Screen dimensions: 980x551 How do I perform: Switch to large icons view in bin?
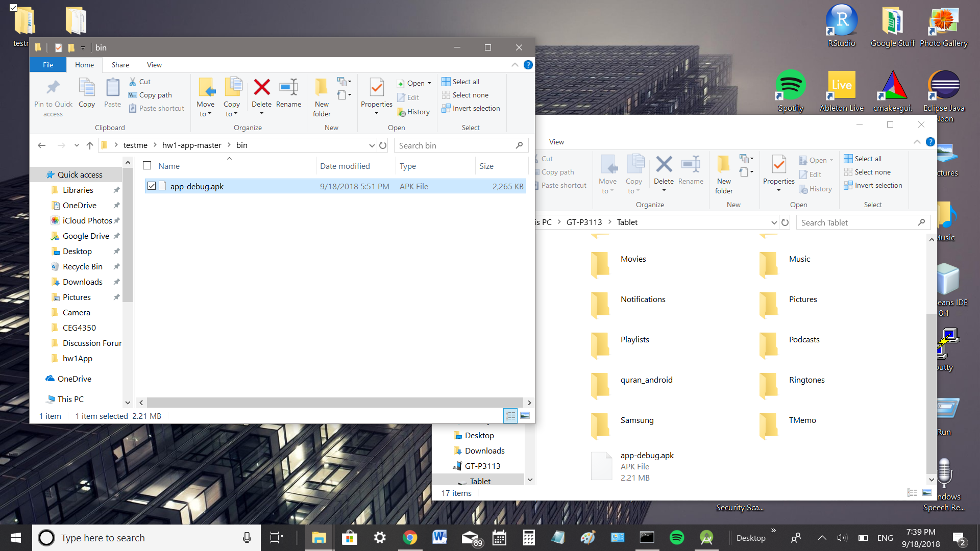525,416
